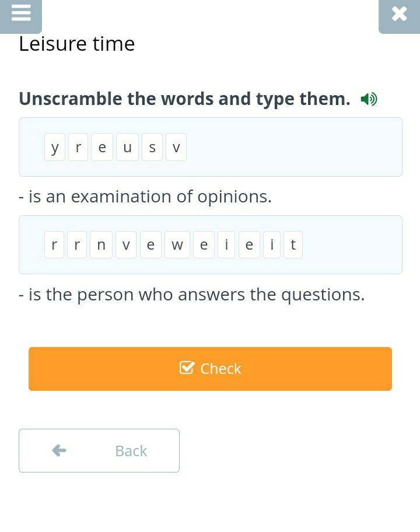The image size is (420, 532).
Task: Click the letter w tile
Action: [x=177, y=245]
